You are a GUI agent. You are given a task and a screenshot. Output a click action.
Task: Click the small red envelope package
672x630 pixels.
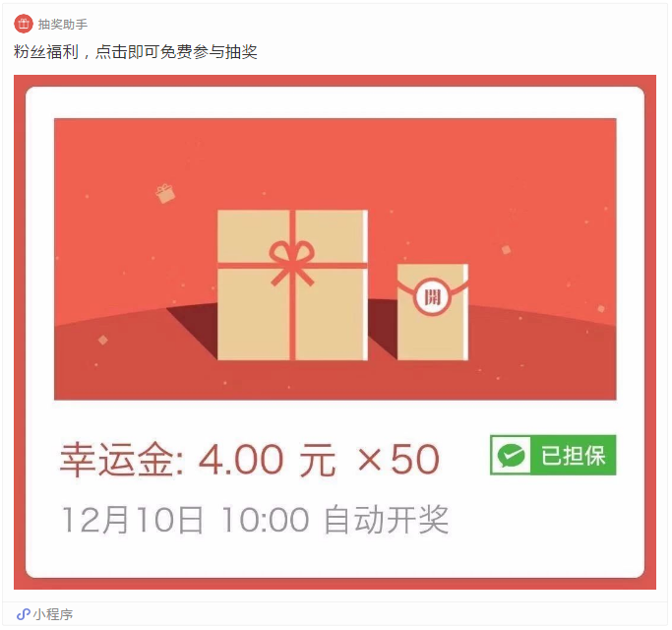[433, 312]
